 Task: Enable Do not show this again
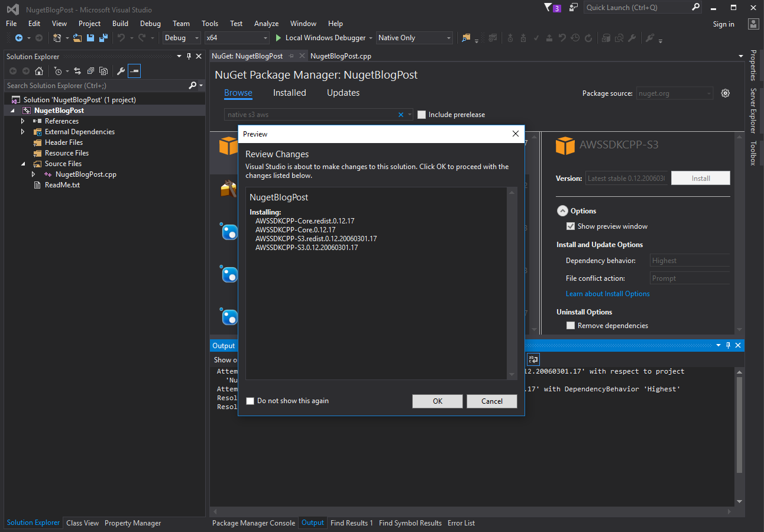click(250, 400)
